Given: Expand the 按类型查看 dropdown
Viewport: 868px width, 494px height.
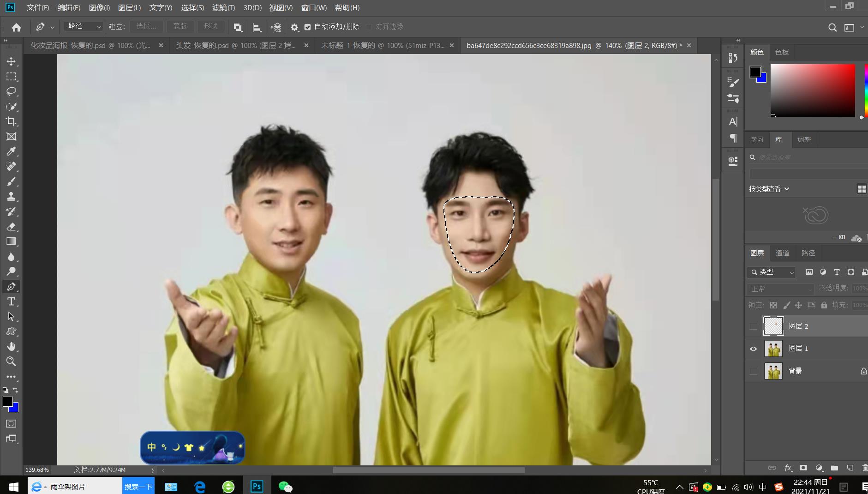Looking at the screenshot, I should (769, 189).
